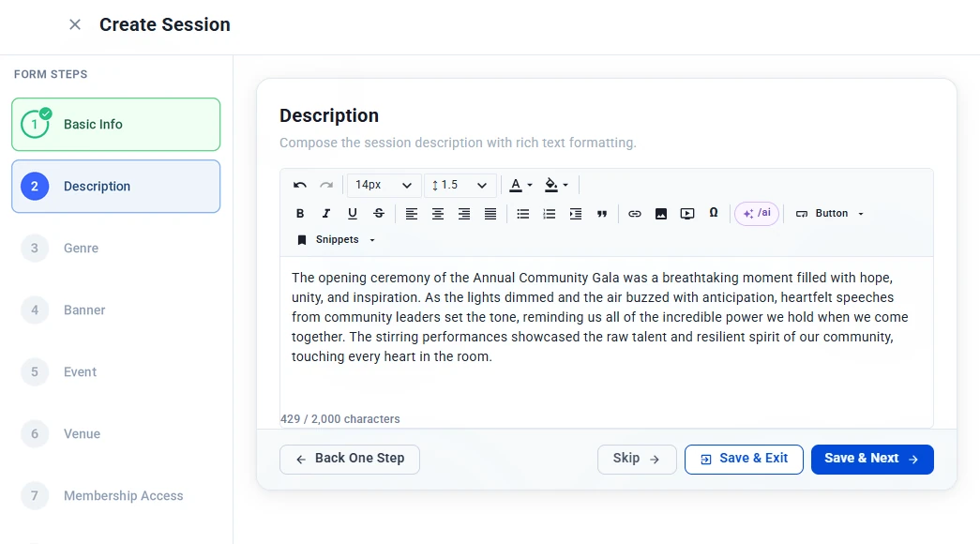
Task: Insert a numbered list
Action: (550, 214)
